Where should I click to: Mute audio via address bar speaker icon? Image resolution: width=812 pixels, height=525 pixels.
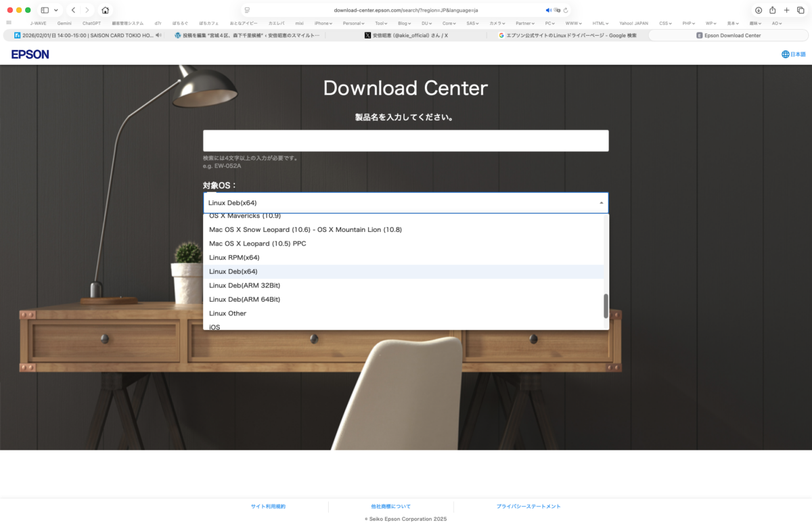549,10
